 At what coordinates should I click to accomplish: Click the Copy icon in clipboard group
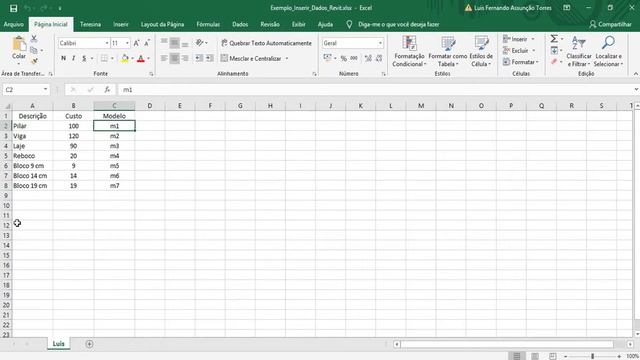point(34,50)
